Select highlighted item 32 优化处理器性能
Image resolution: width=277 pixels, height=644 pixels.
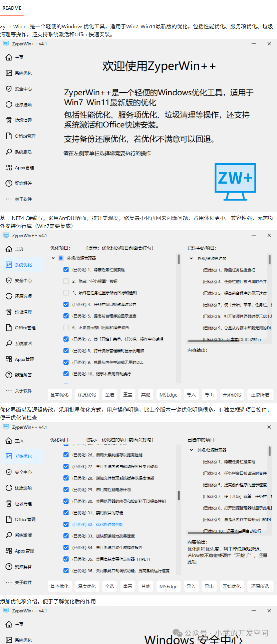[98, 524]
